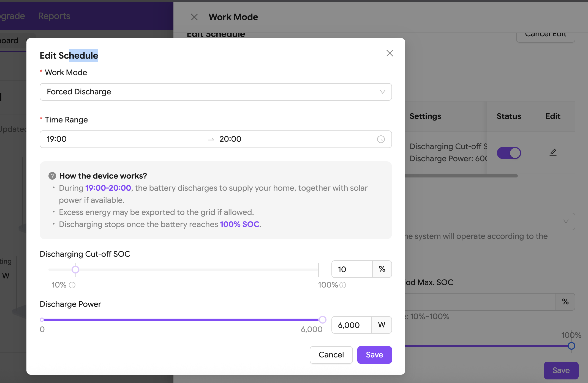The image size is (588, 383).
Task: Expand Work Mode dropdown chevron arrow
Action: pos(382,92)
